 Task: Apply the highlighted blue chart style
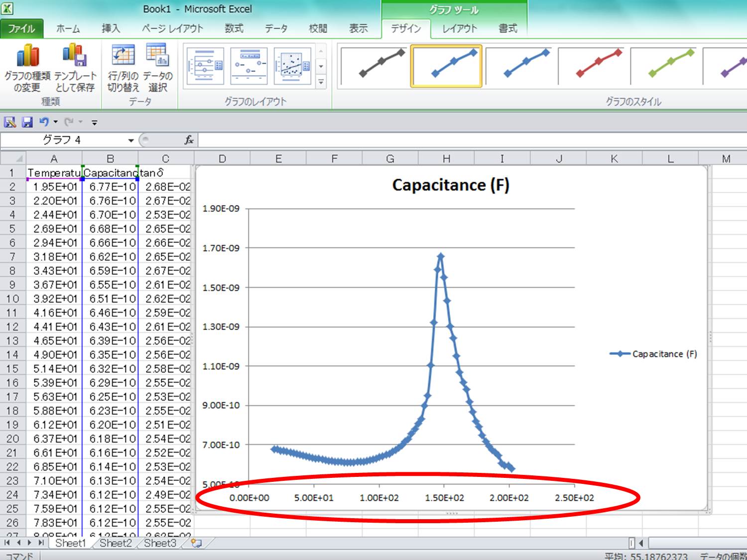(446, 66)
